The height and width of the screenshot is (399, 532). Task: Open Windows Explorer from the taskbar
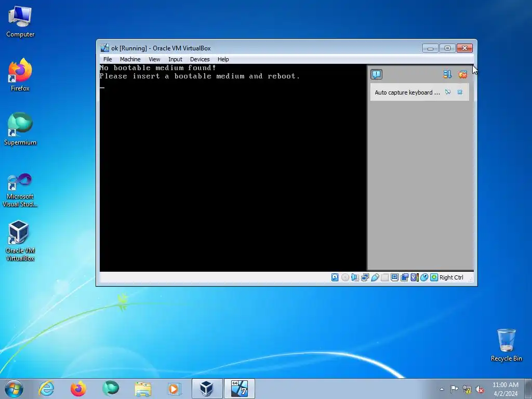[143, 389]
